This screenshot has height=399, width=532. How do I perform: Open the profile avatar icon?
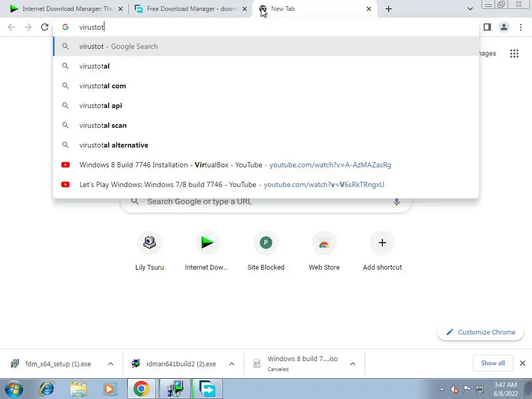coord(504,27)
